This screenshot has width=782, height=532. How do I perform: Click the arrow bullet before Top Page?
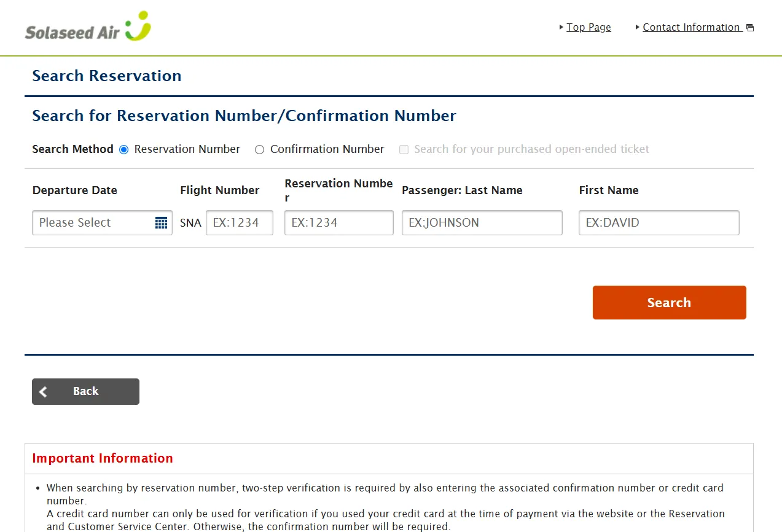pos(561,28)
